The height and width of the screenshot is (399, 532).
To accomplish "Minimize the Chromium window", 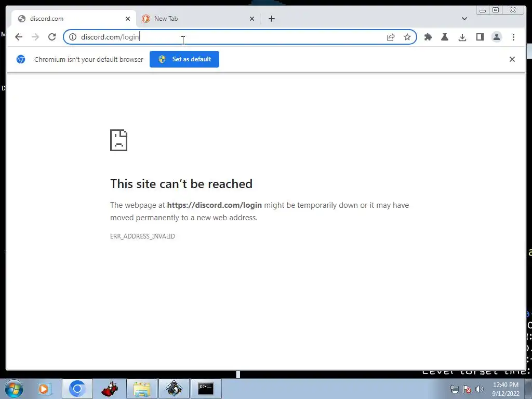I will pos(483,10).
